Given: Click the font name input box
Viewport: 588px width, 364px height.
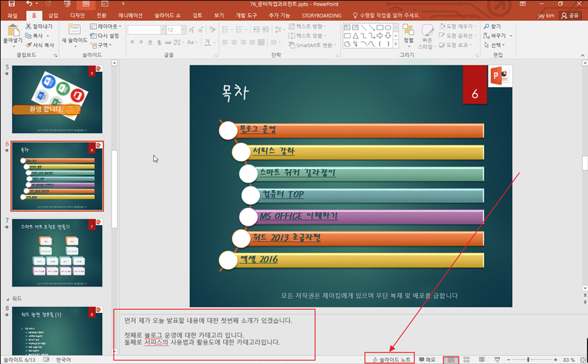Looking at the screenshot, I should click(x=144, y=30).
